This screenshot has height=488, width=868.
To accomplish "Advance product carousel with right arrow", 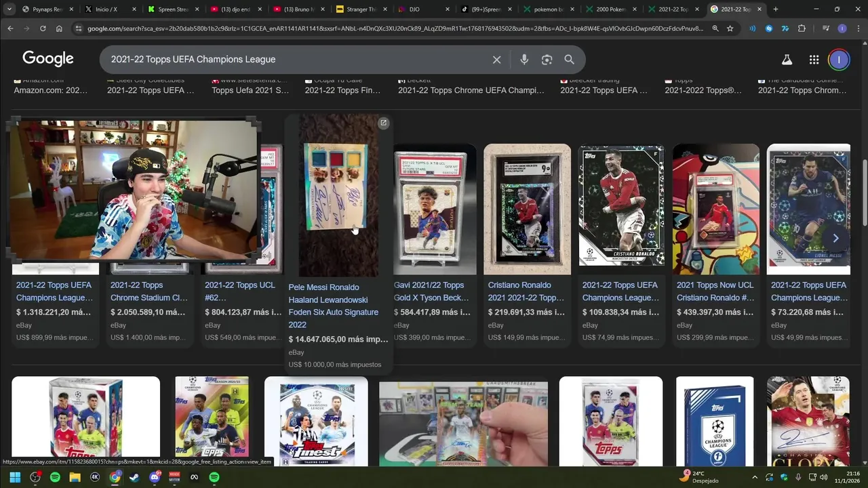I will pyautogui.click(x=835, y=238).
